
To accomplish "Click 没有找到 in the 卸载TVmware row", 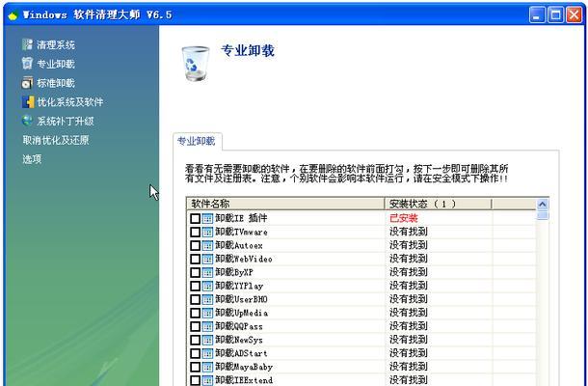I will tap(409, 232).
